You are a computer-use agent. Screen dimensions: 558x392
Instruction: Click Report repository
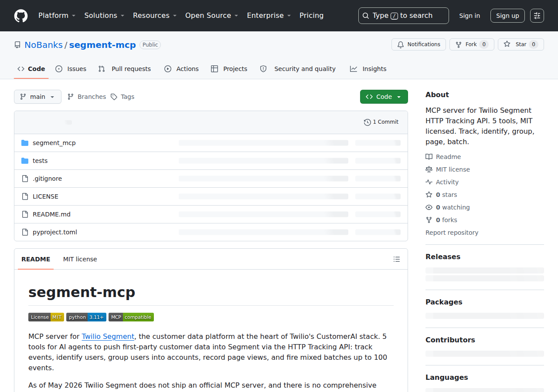[x=452, y=233]
